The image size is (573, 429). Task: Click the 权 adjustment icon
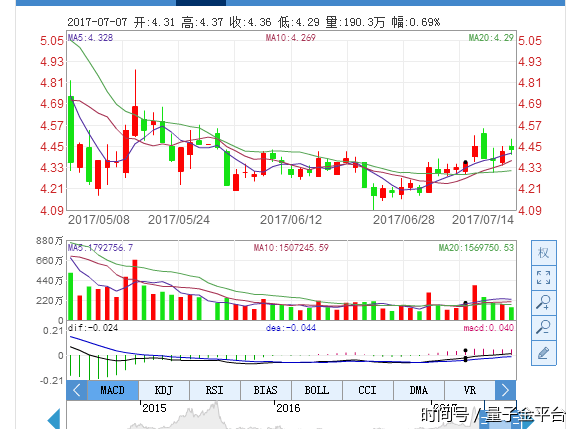543,253
